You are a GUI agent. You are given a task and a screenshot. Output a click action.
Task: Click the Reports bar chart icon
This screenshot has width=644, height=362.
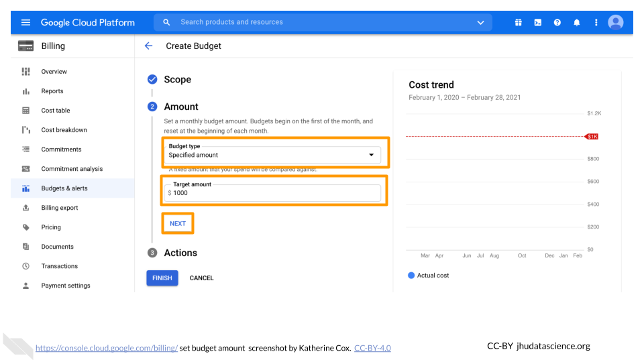26,91
